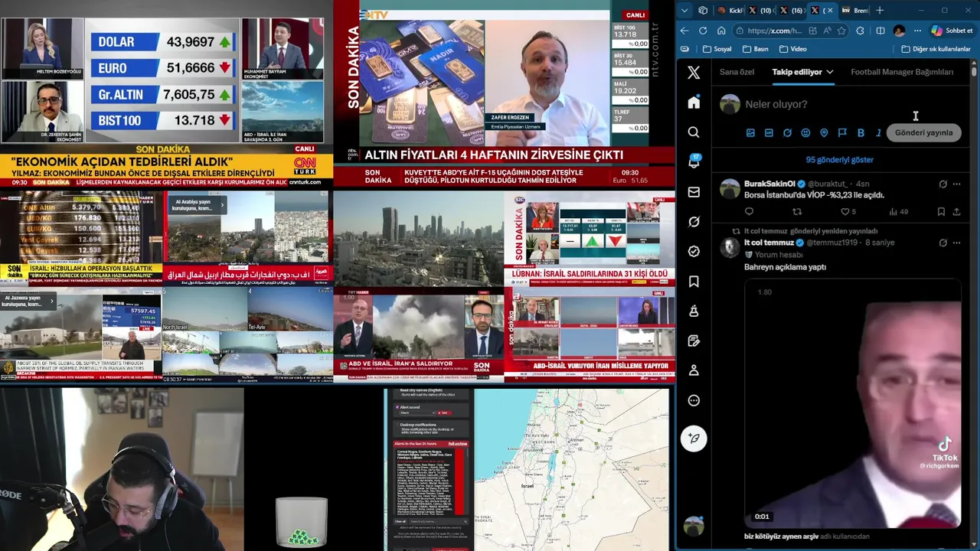Open Full archive link in alerts
980x551 pixels.
[x=458, y=444]
